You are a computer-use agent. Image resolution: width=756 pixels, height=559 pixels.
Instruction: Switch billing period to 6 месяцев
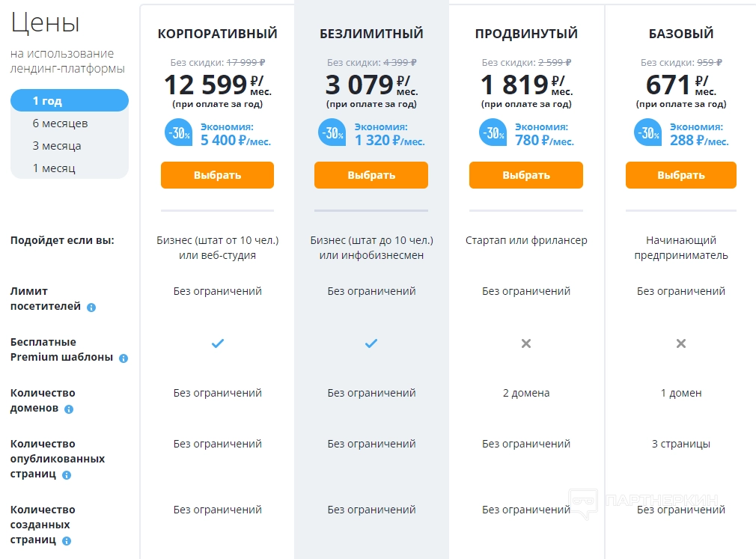point(70,123)
